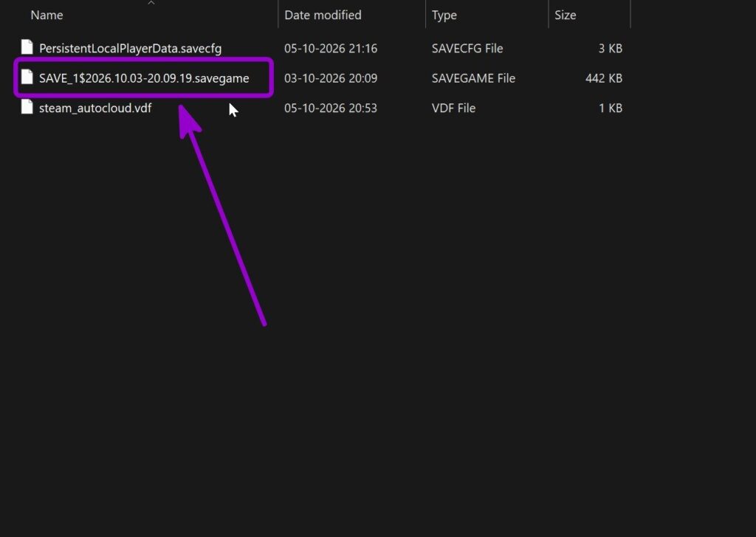The height and width of the screenshot is (537, 756).
Task: Select steam_autocloud.vdf file name
Action: point(95,108)
